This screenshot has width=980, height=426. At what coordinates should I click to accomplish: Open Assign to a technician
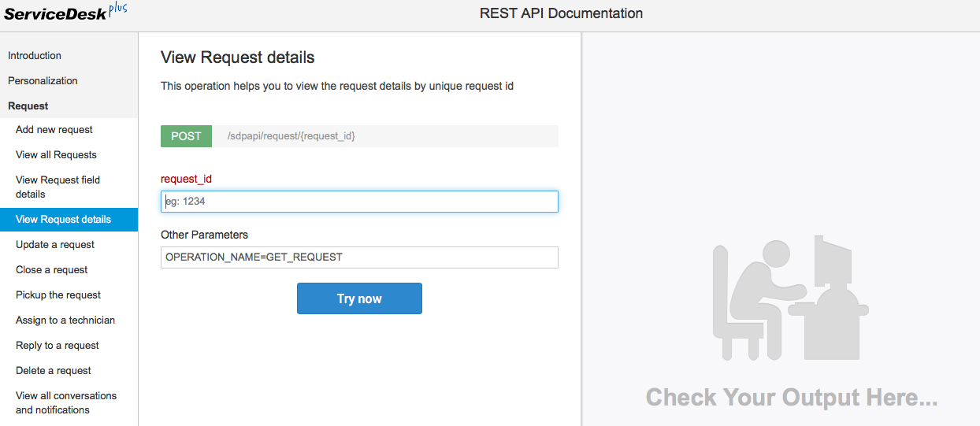tap(65, 320)
